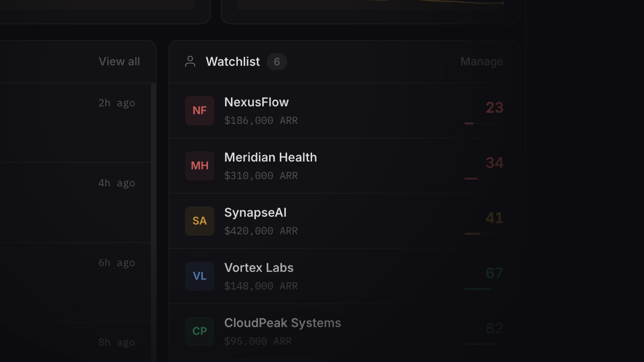Select the SynapseAI watchlist entry name
The height and width of the screenshot is (362, 644).
pyautogui.click(x=255, y=213)
